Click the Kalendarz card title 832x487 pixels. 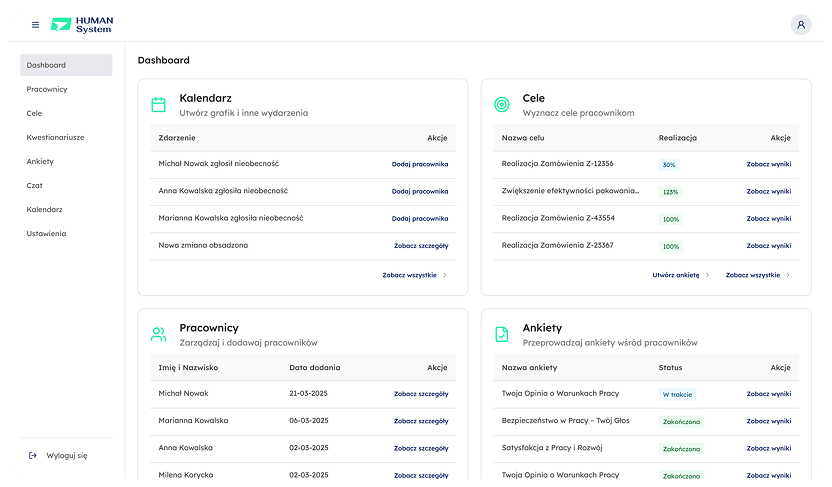205,98
